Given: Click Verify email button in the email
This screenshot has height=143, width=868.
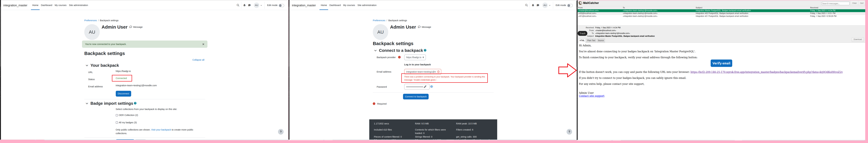Looking at the screenshot, I should (721, 63).
